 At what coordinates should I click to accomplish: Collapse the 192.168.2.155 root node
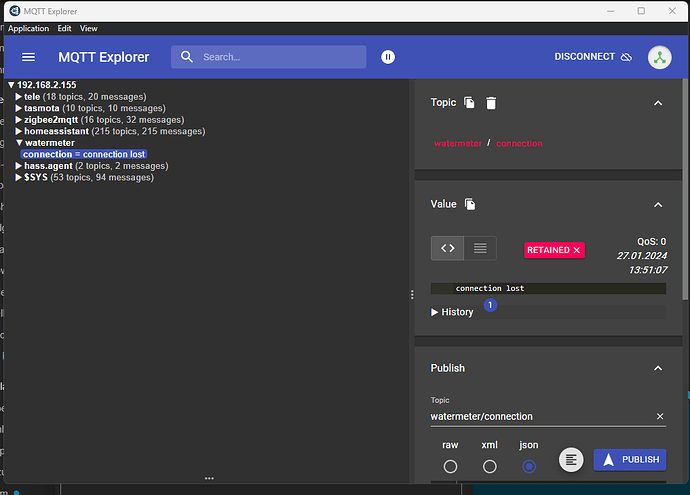tap(11, 85)
